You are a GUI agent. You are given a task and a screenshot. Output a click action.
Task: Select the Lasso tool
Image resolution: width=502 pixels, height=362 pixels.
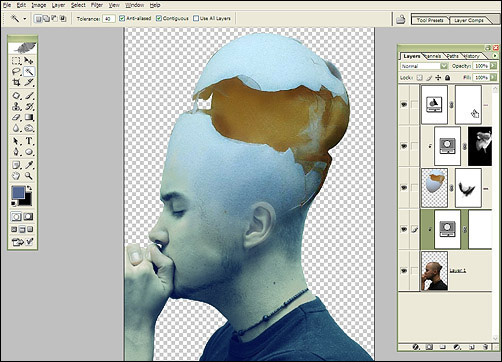click(x=16, y=71)
